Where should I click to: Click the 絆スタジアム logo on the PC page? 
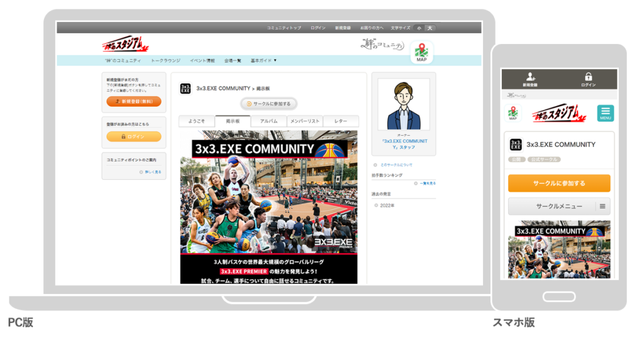(125, 45)
